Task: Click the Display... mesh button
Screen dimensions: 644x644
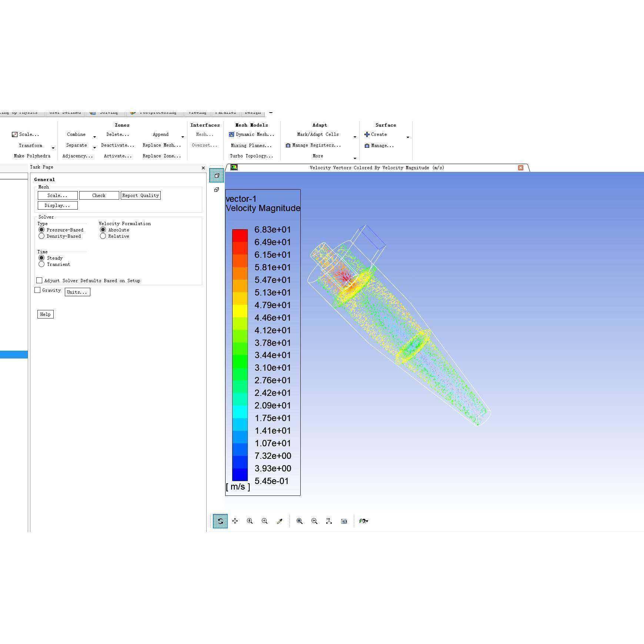Action: click(57, 206)
